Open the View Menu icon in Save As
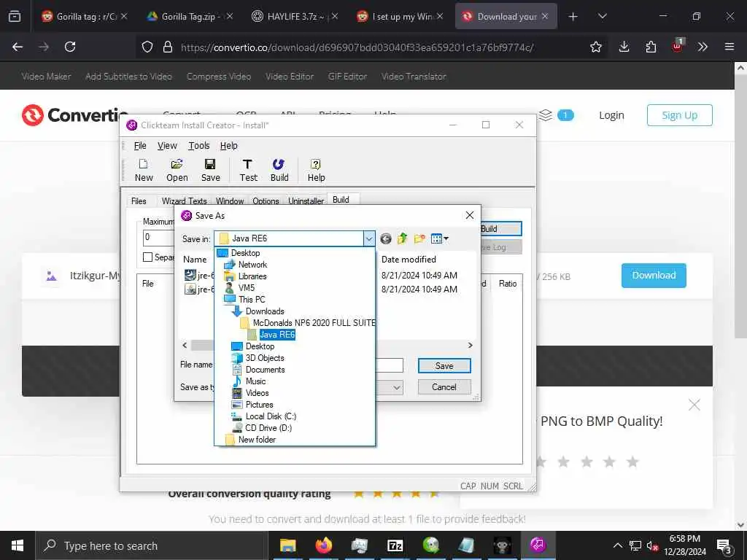This screenshot has width=747, height=560. (439, 238)
